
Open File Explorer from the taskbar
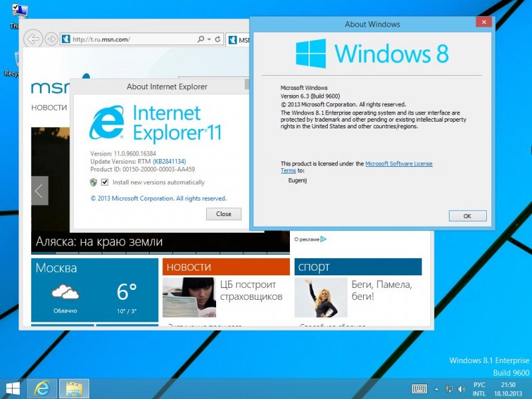coord(74,389)
